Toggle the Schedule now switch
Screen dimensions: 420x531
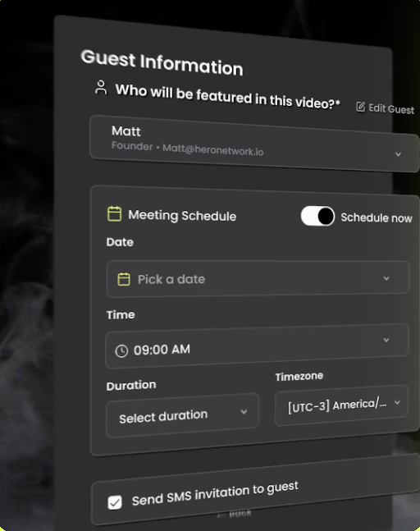(x=317, y=216)
